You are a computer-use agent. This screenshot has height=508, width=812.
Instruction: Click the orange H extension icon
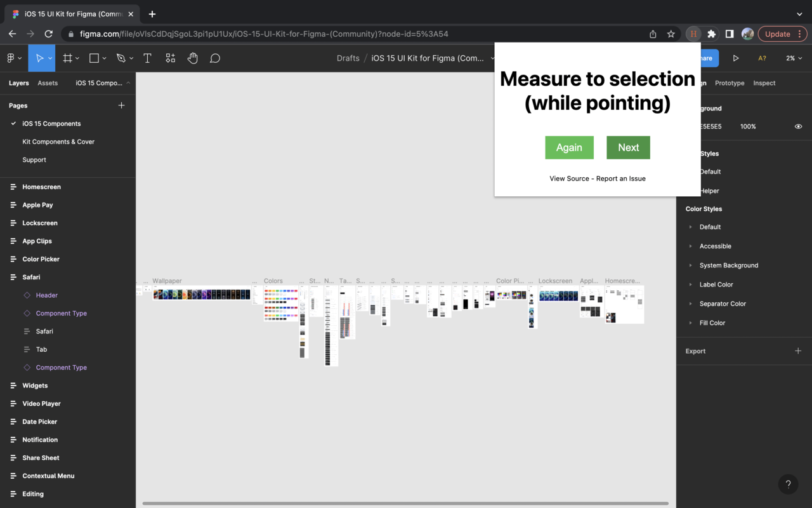(693, 34)
